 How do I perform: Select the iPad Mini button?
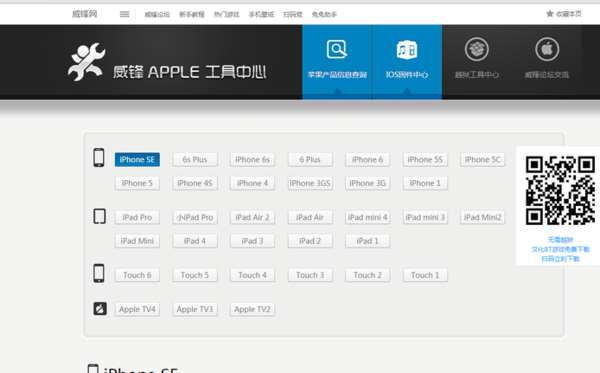(137, 241)
